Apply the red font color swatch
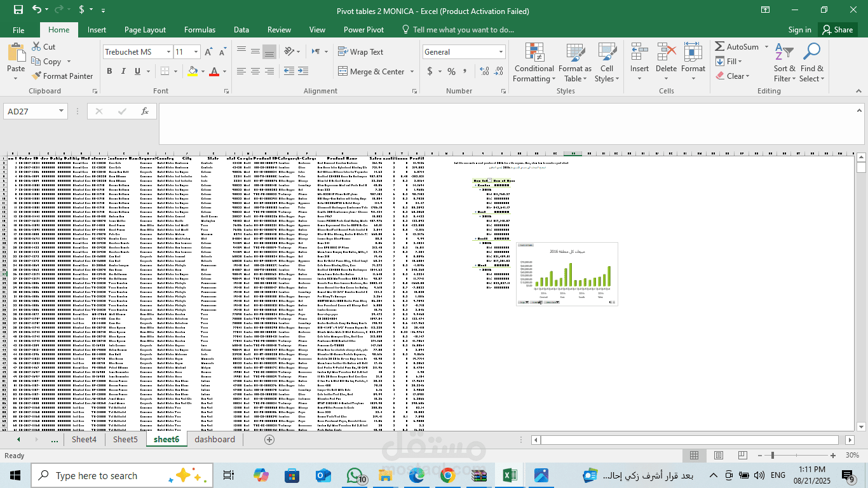The image size is (868, 488). coord(214,71)
